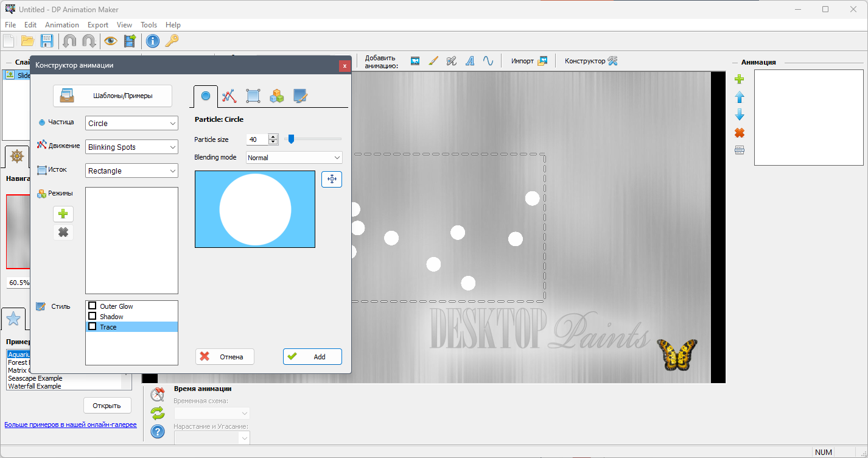Image resolution: width=868 pixels, height=458 pixels.
Task: Toggle the Trace style checkbox
Action: [93, 326]
